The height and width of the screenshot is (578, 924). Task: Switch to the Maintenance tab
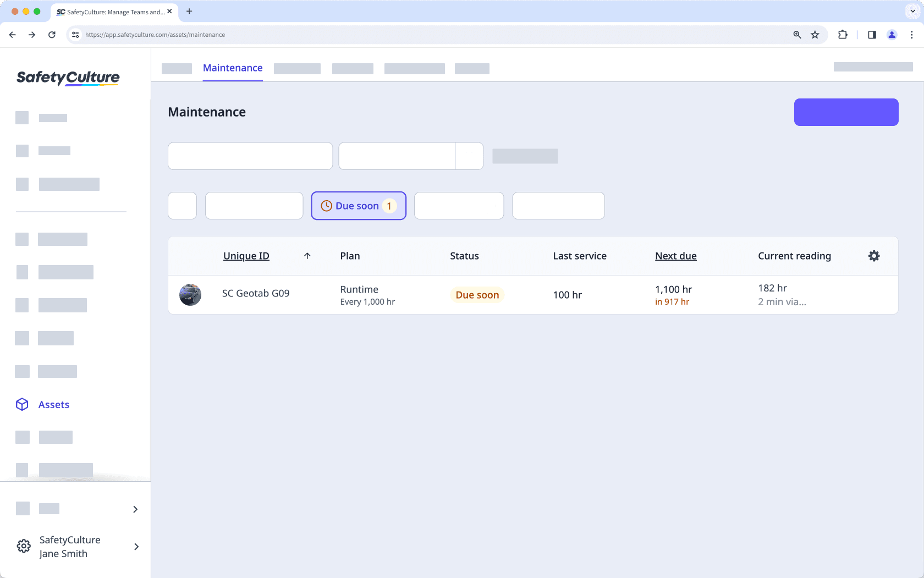point(232,68)
